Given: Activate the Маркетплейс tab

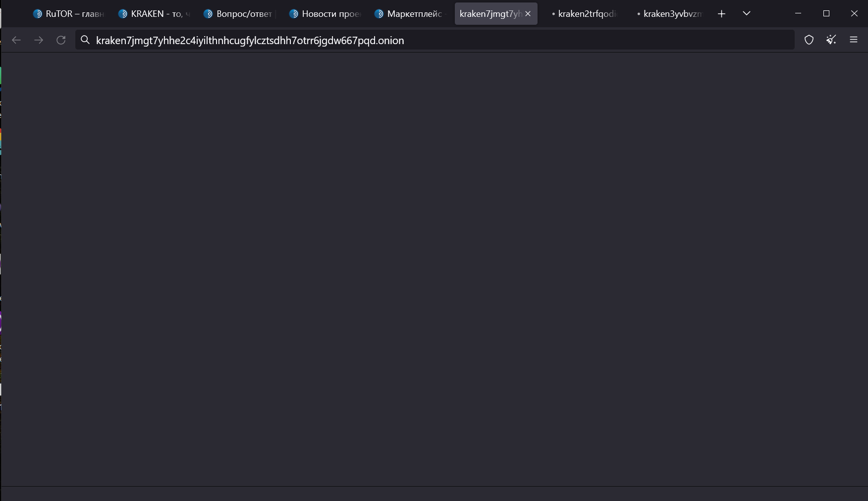Looking at the screenshot, I should click(411, 14).
